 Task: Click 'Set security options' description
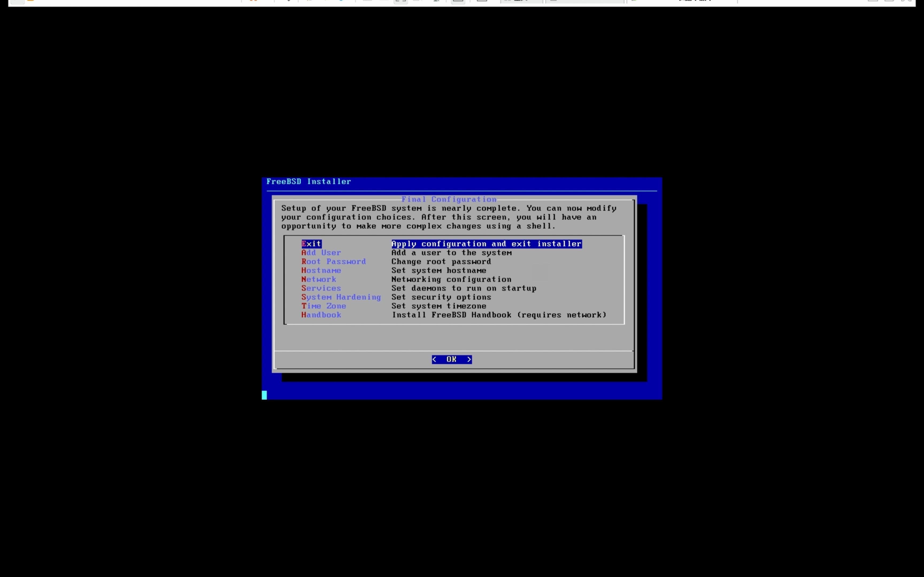click(441, 297)
